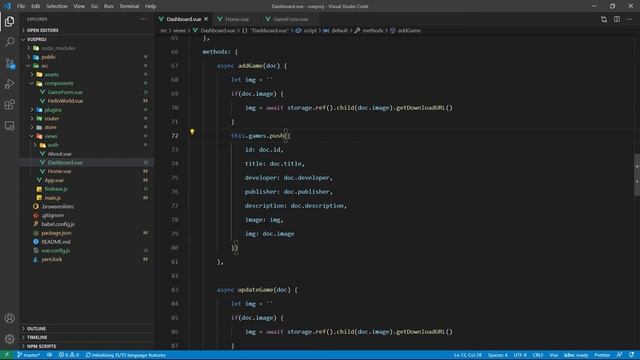This screenshot has width=640, height=360.
Task: Click the feedback icon in the status bar
Action: coord(619,355)
